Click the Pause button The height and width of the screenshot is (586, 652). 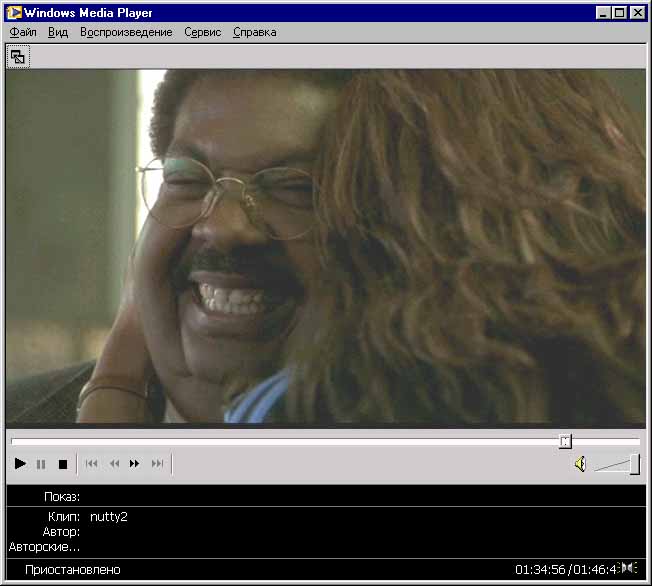[x=41, y=464]
